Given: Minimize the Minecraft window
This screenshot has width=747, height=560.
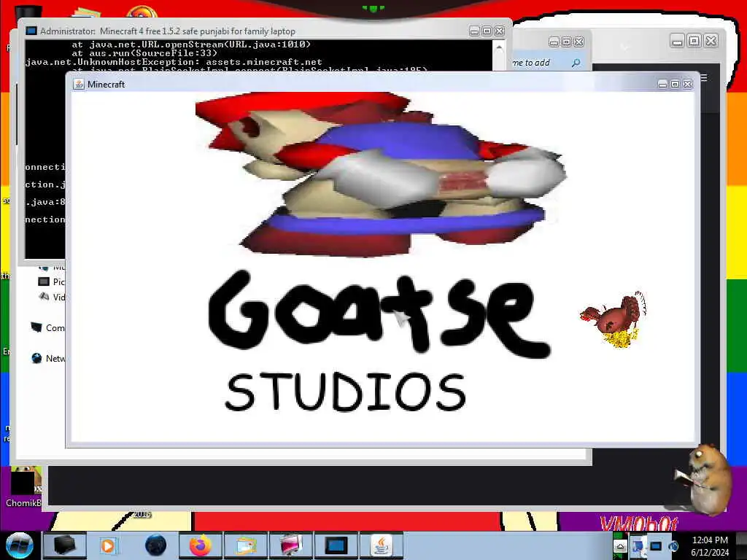Looking at the screenshot, I should click(662, 84).
